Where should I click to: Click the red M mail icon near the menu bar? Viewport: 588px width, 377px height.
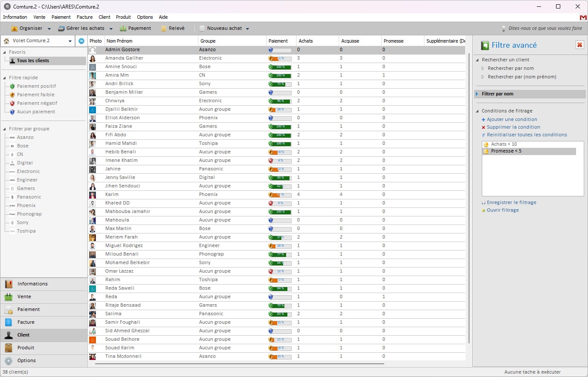pos(582,18)
